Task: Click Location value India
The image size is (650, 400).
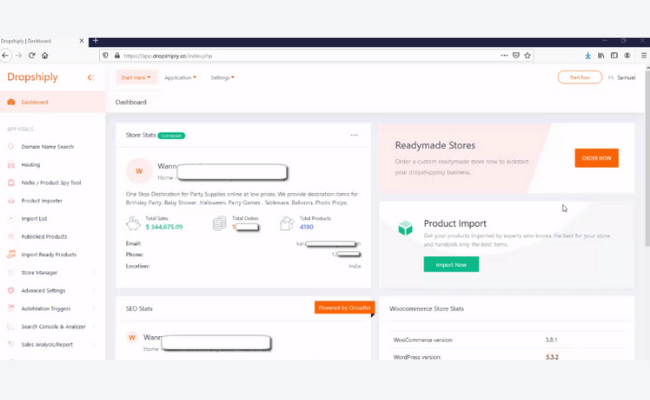Action: tap(354, 266)
